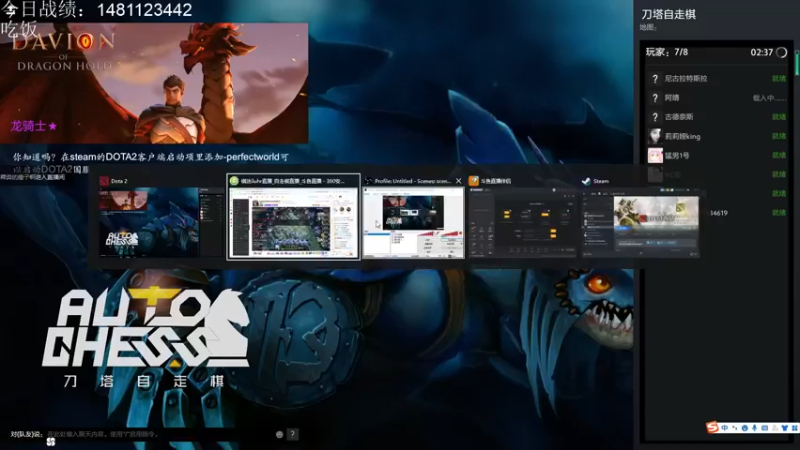Click the 刀塔自走棋 game title heading
This screenshot has height=450, width=800.
click(x=668, y=14)
